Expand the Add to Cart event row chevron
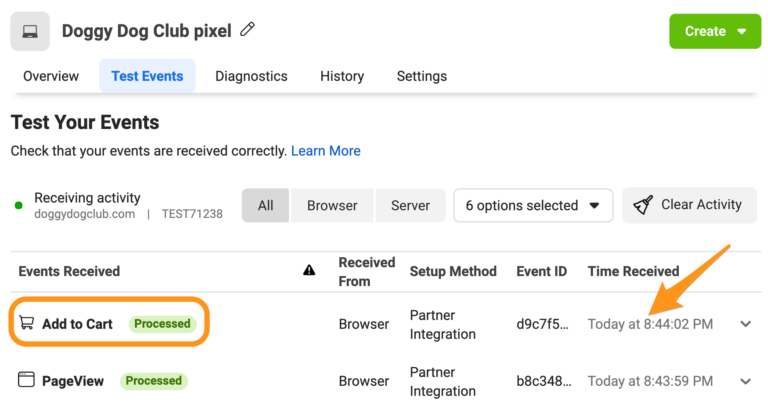768x412 pixels. (x=745, y=324)
